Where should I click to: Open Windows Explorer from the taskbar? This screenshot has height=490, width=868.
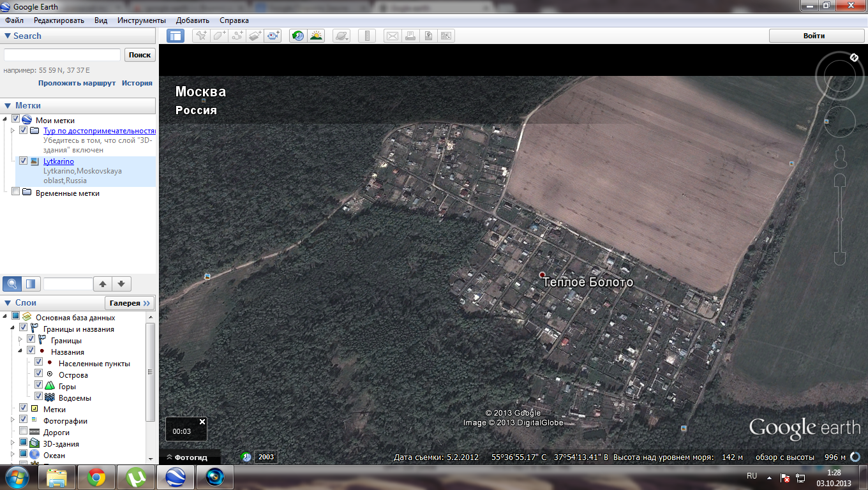click(x=57, y=477)
